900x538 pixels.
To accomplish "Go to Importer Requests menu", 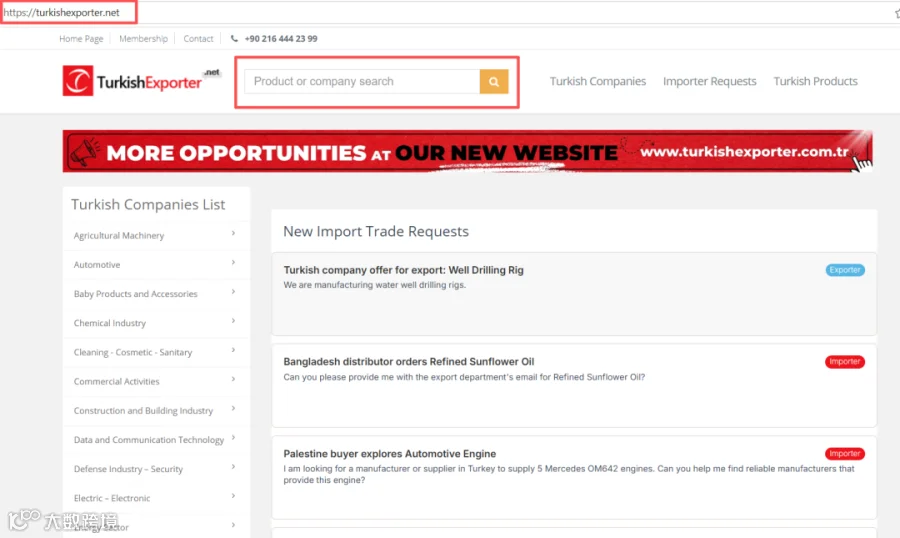I will (x=709, y=82).
